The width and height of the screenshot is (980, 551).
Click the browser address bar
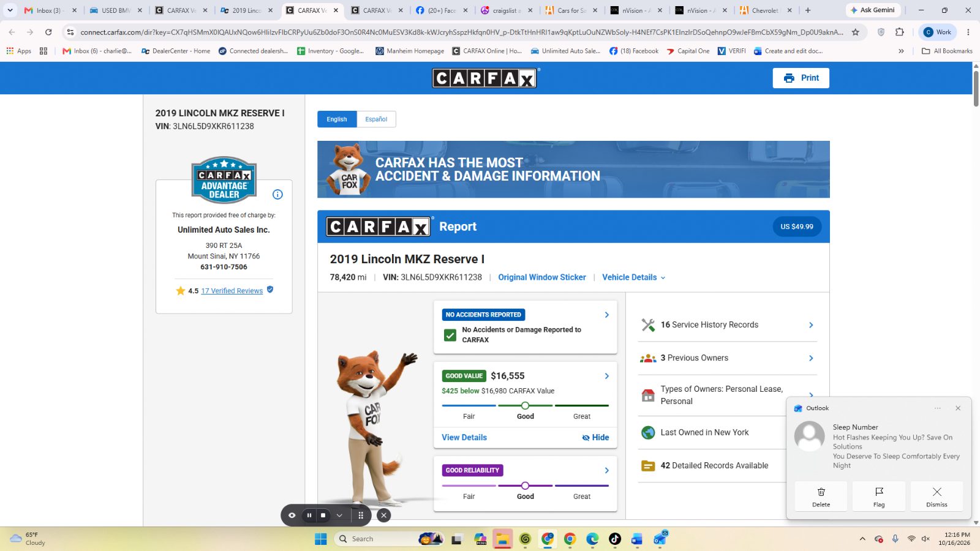pyautogui.click(x=461, y=32)
